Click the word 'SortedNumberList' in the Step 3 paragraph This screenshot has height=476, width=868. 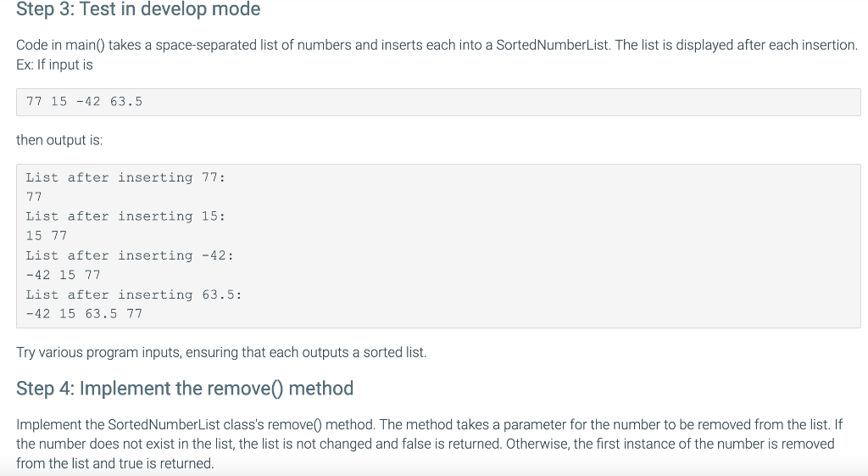[553, 45]
